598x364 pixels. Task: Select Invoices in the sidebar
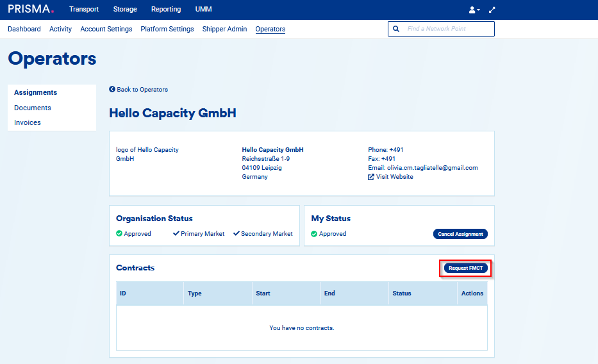click(28, 122)
